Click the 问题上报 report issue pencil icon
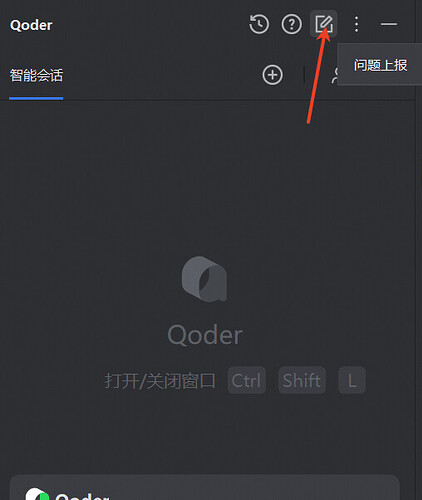This screenshot has height=500, width=422. tap(324, 24)
